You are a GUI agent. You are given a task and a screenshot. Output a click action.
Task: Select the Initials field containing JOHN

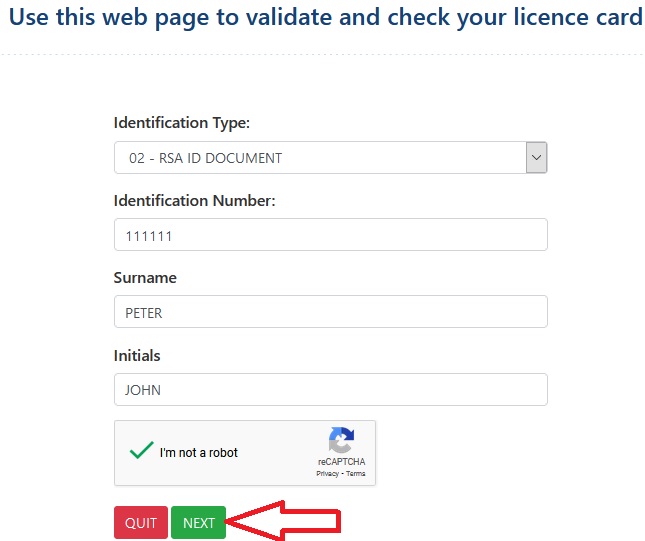tap(330, 390)
